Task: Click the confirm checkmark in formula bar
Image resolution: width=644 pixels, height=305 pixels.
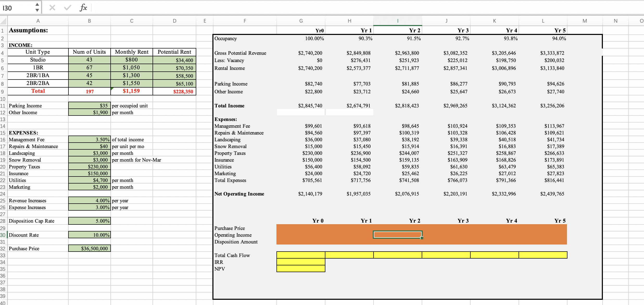Action: 67,8
